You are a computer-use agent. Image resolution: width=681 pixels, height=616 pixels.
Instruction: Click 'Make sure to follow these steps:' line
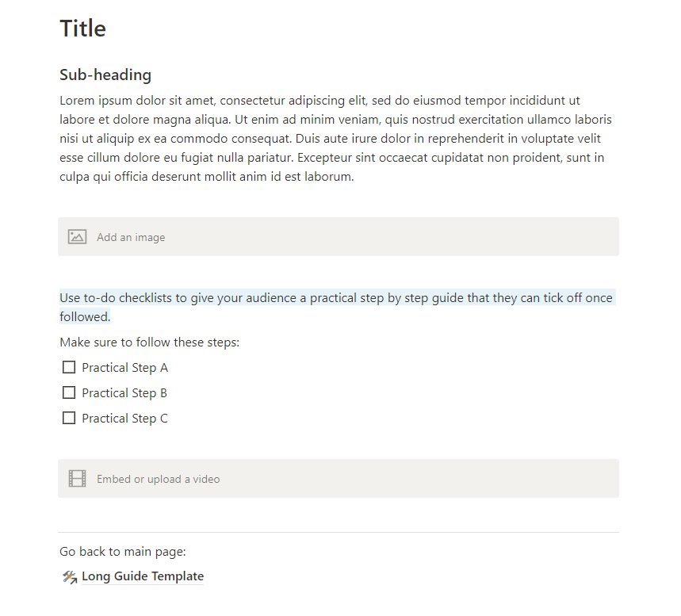pos(149,342)
